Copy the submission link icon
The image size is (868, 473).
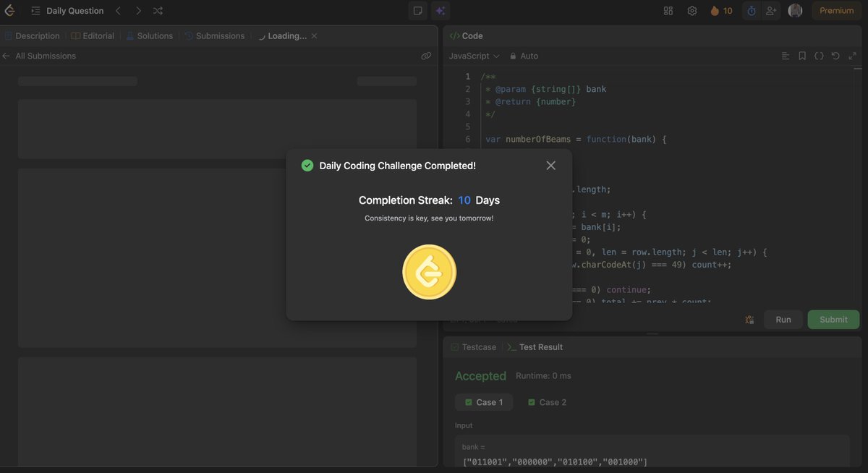pos(426,56)
